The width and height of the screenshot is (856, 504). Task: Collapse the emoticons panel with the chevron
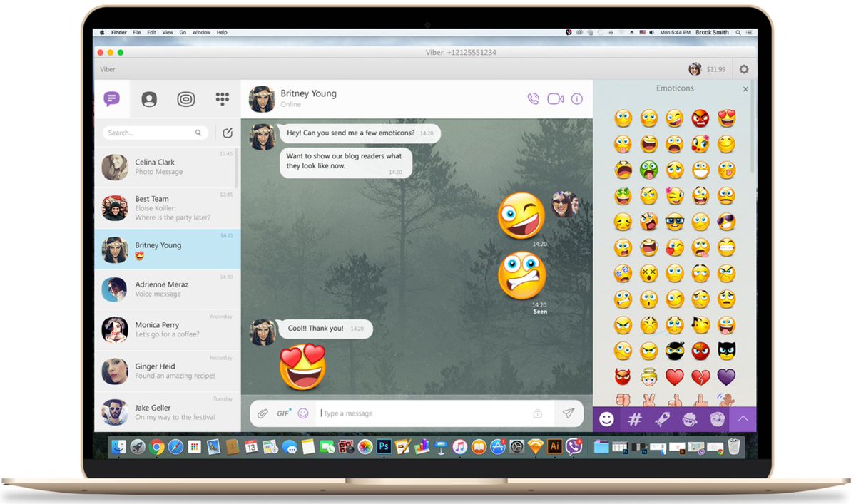743,419
